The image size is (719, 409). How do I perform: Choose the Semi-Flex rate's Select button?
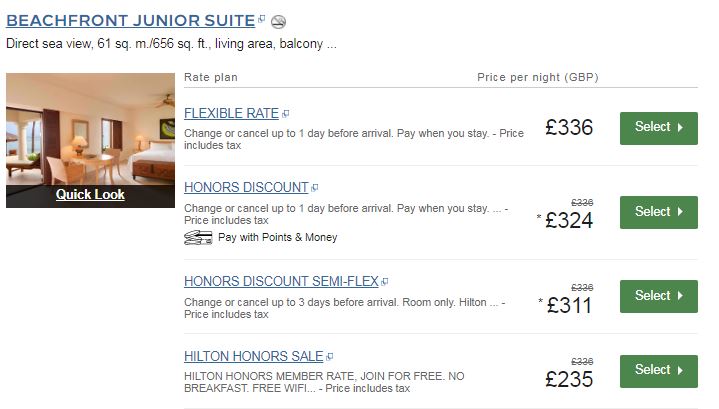point(658,295)
